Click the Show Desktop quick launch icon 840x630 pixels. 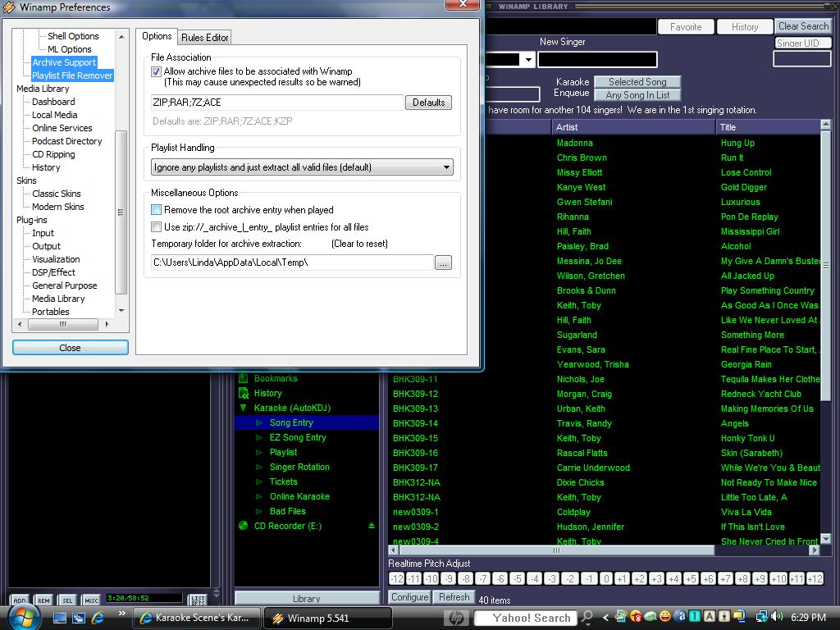click(60, 618)
